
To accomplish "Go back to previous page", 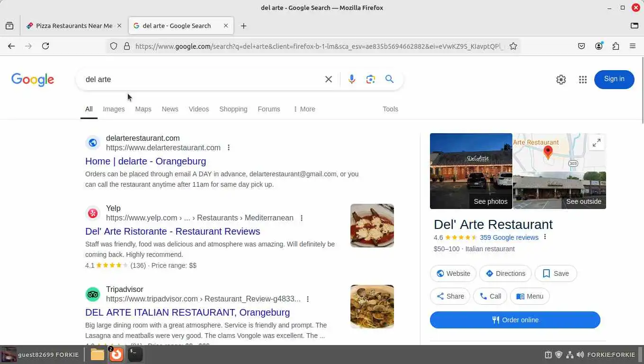I will pyautogui.click(x=11, y=46).
